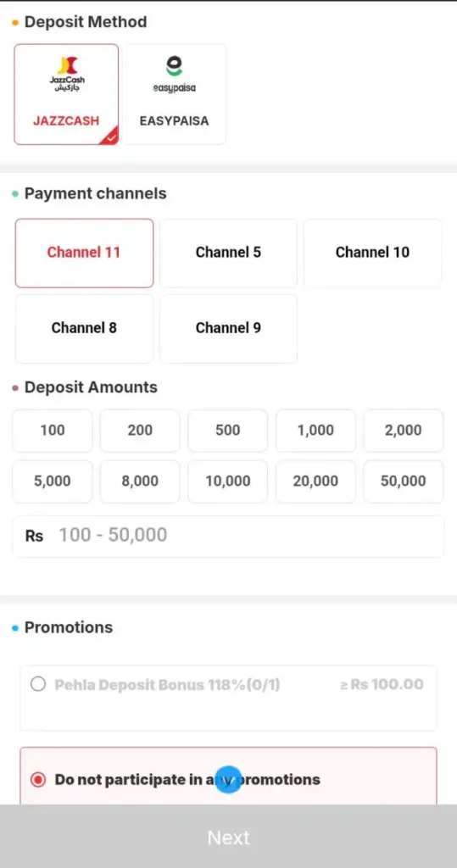Pick the 20,000 deposit amount

click(315, 481)
